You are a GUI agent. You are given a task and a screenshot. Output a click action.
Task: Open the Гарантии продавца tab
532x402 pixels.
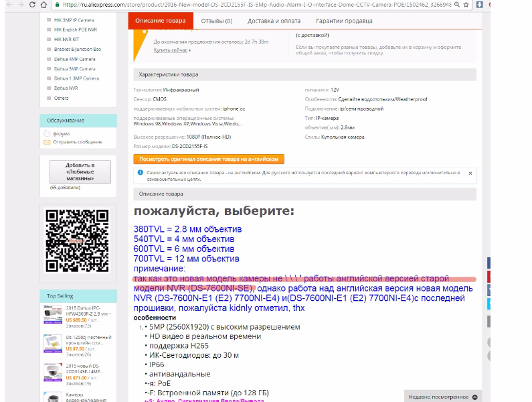344,21
